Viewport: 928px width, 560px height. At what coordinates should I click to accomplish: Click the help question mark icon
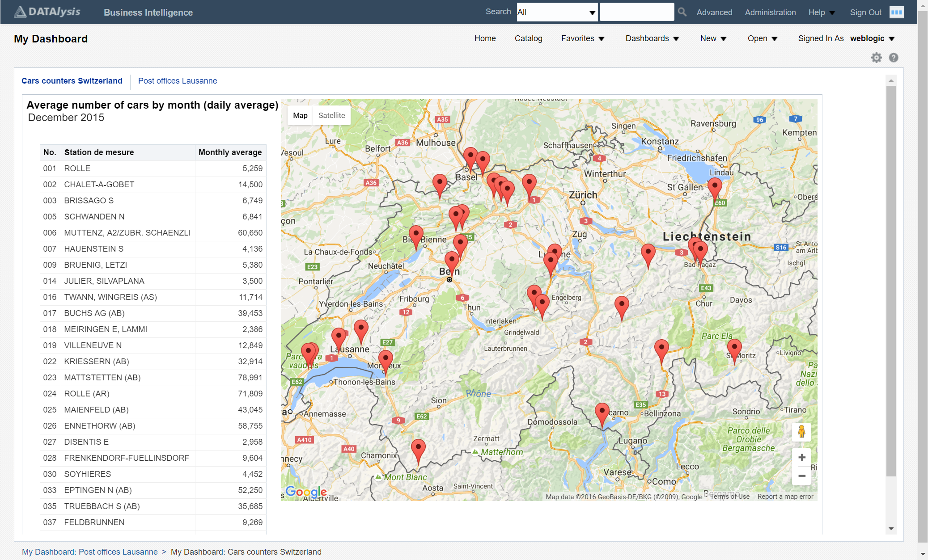[x=893, y=58]
